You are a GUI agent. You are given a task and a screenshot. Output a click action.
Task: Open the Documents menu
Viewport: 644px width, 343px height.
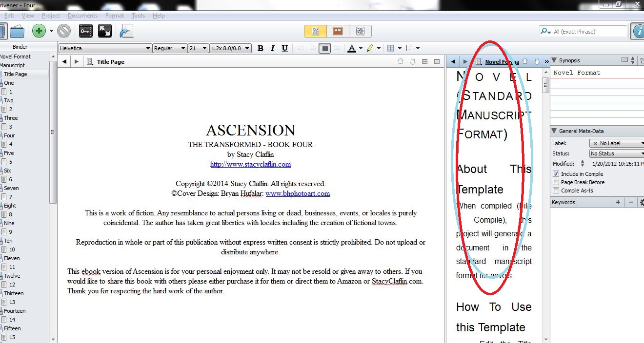click(x=82, y=16)
